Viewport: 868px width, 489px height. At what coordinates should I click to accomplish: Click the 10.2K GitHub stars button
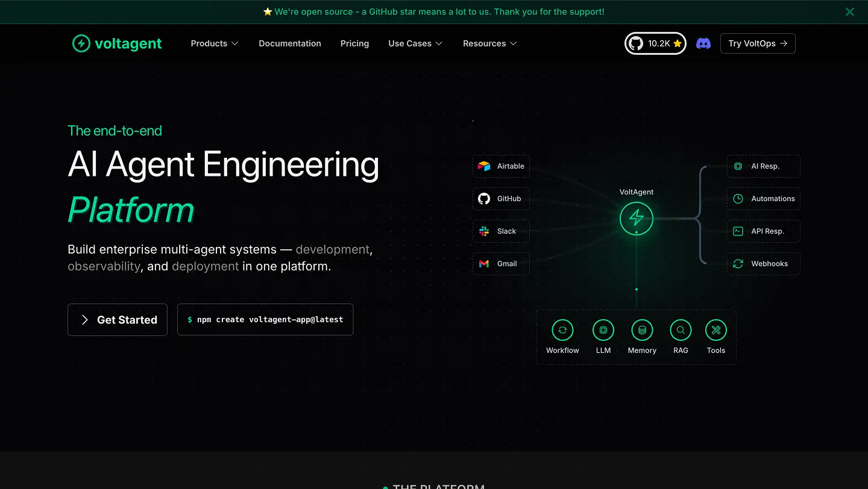point(655,43)
